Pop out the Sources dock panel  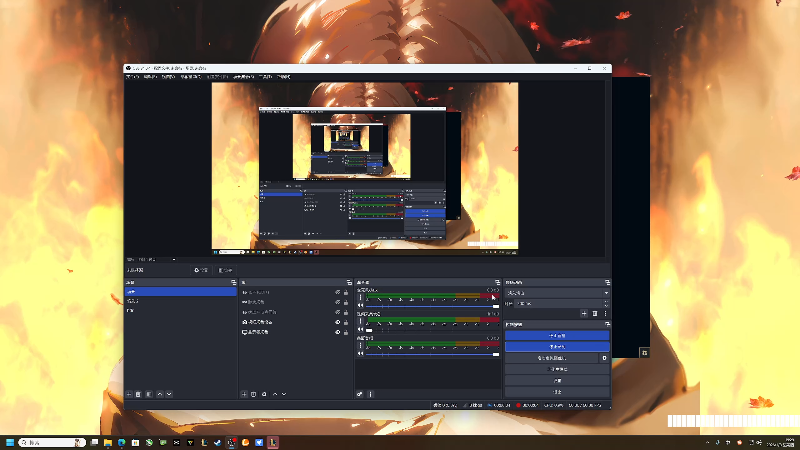tap(349, 283)
